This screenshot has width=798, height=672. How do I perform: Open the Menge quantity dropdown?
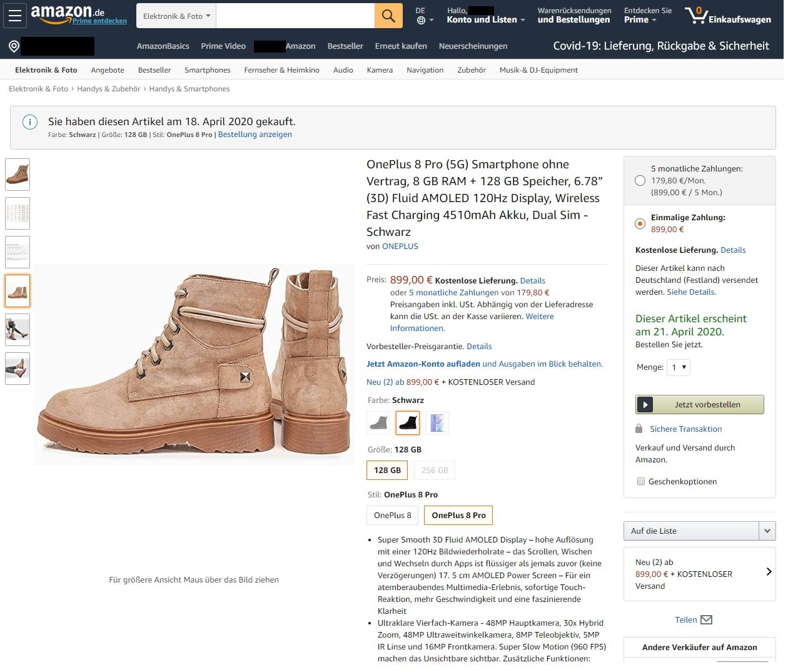[x=679, y=367]
